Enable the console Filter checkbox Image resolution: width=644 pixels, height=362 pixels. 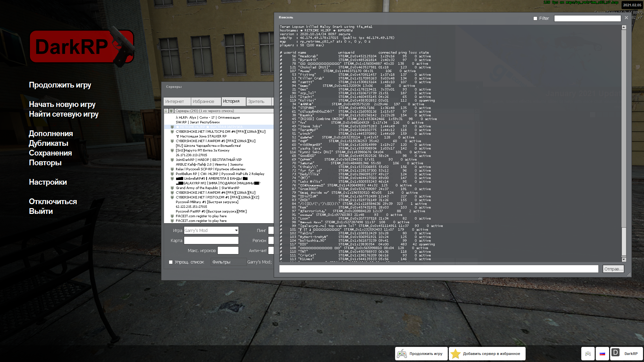[535, 18]
